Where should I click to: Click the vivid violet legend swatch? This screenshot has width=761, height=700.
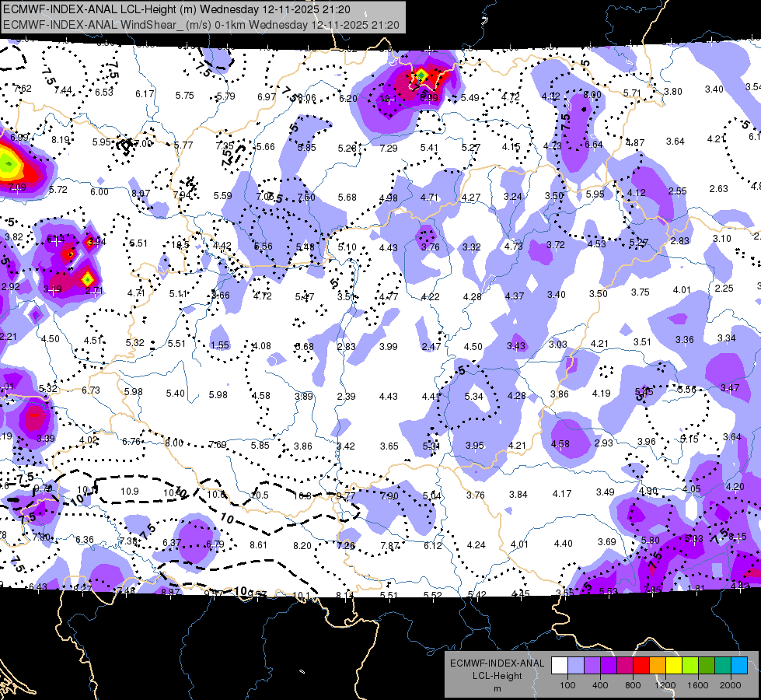point(609,666)
